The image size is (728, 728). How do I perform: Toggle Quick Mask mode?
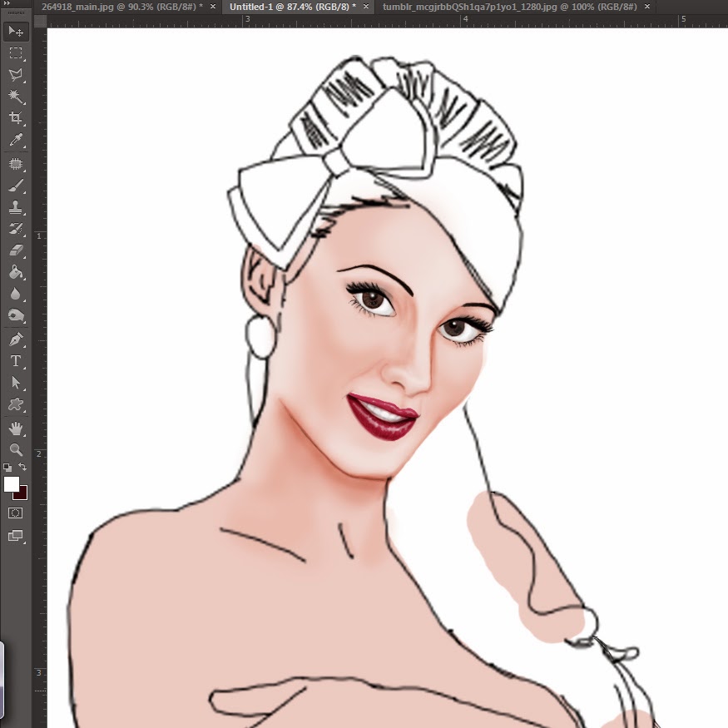[x=16, y=513]
